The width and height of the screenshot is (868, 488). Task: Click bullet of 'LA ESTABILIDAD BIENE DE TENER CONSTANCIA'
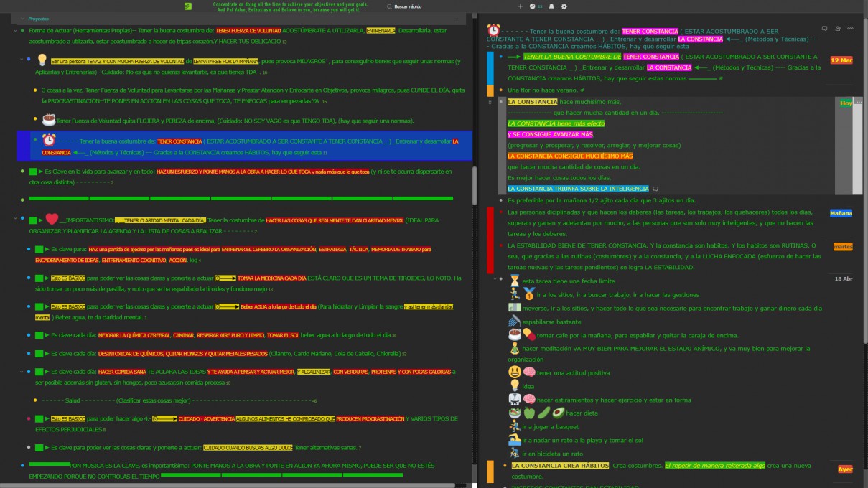click(500, 245)
